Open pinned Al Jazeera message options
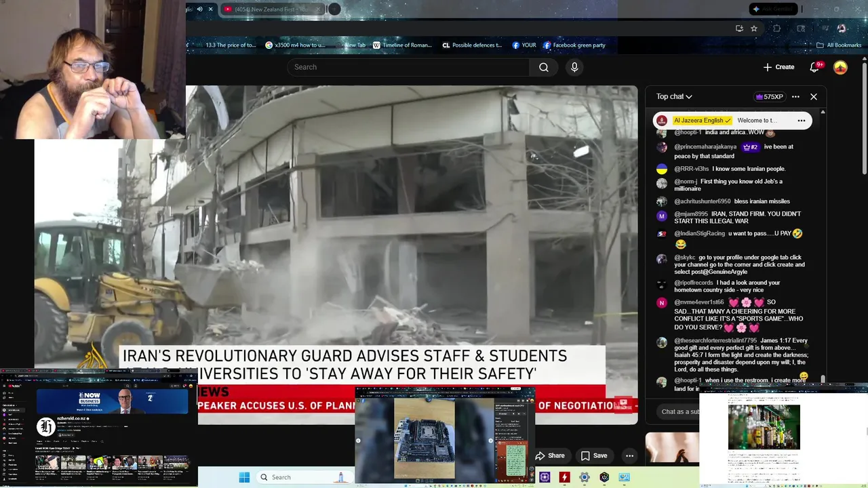Viewport: 868px width, 488px height. tap(801, 121)
